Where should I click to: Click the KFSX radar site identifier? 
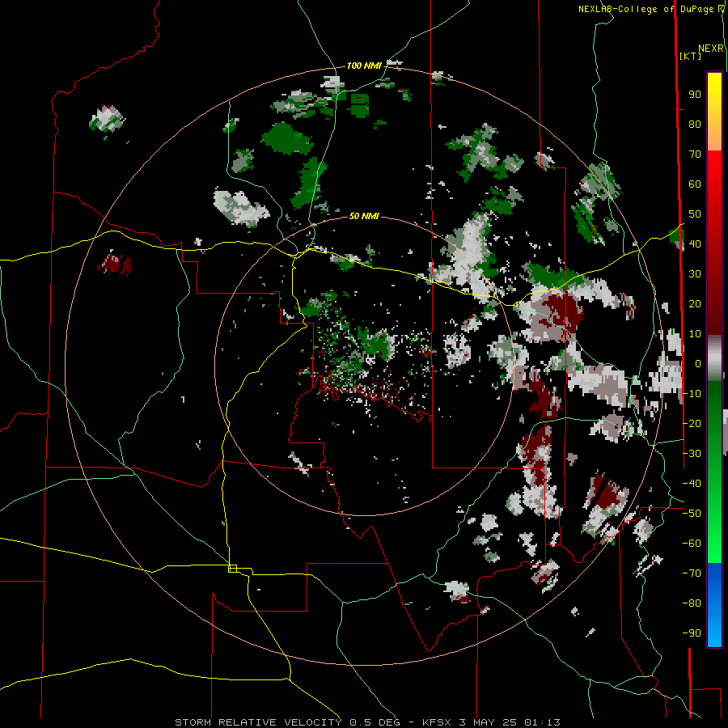pos(438,722)
